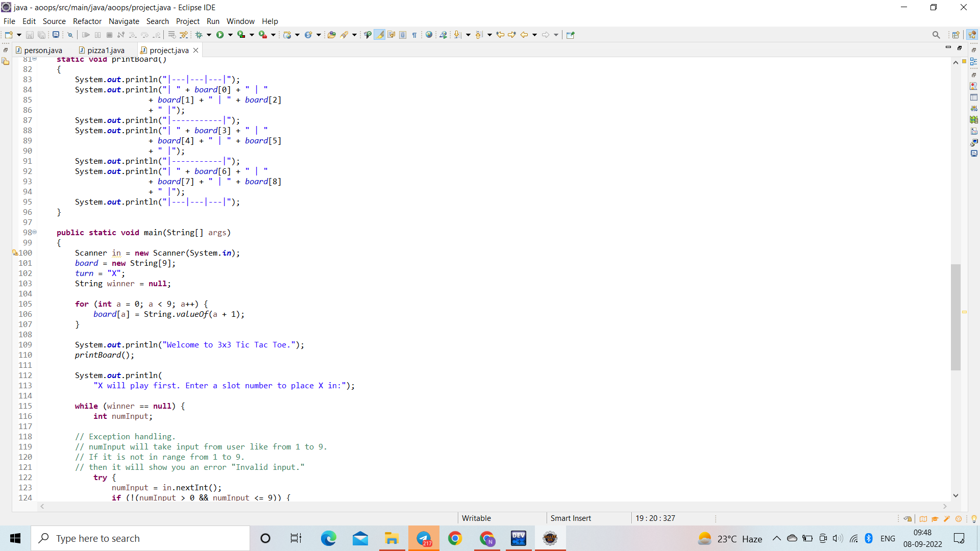Toggle Show Whitespace Characters pilcrow

point(414,35)
